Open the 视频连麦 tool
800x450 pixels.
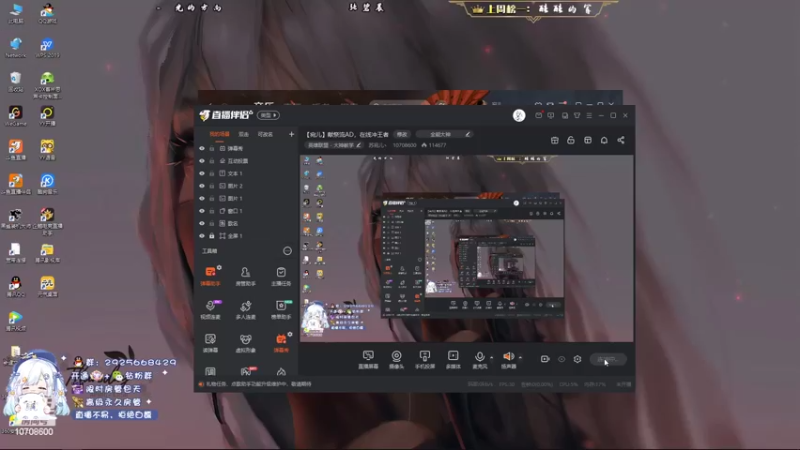(x=210, y=310)
